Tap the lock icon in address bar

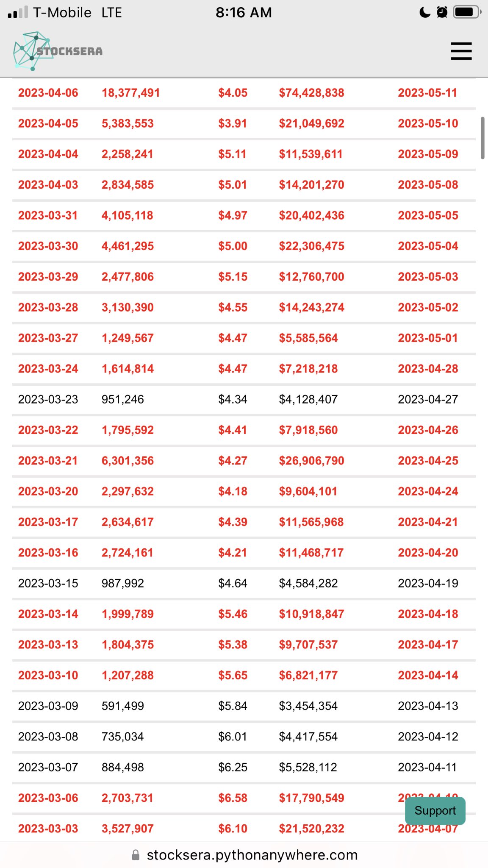[136, 855]
